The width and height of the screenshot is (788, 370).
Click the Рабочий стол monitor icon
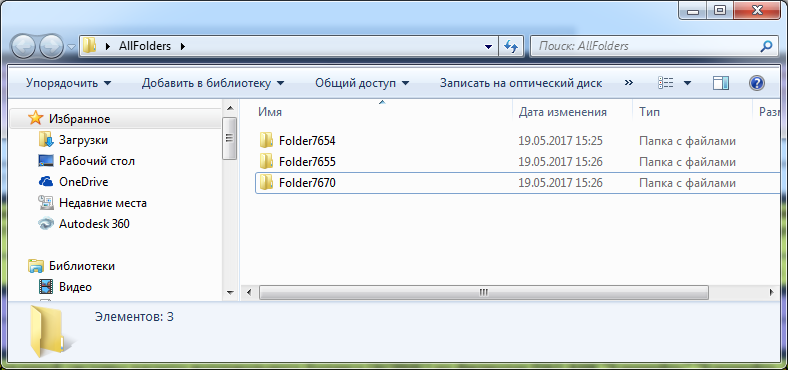tap(46, 161)
